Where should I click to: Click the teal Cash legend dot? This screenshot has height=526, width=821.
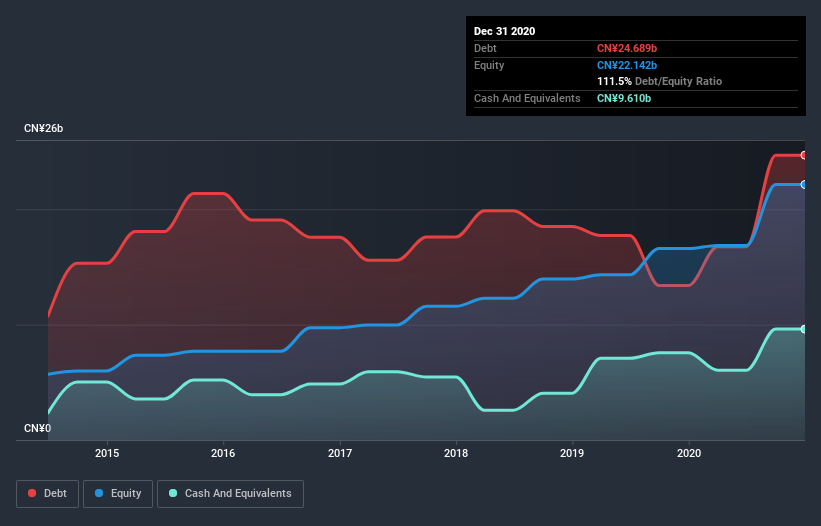pos(173,493)
